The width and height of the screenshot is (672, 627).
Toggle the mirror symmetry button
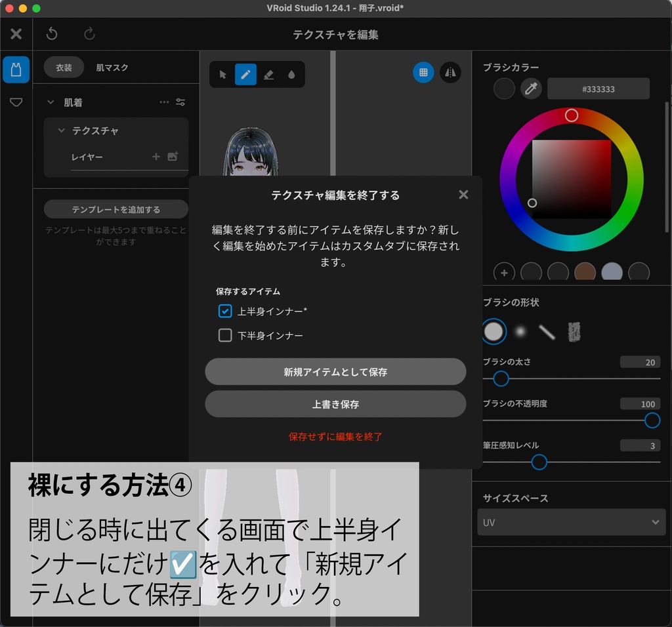click(450, 73)
